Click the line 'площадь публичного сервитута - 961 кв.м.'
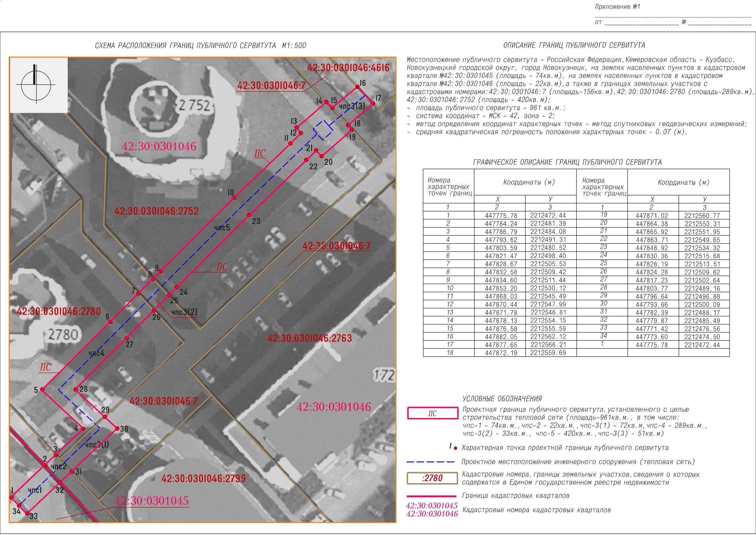 point(491,108)
